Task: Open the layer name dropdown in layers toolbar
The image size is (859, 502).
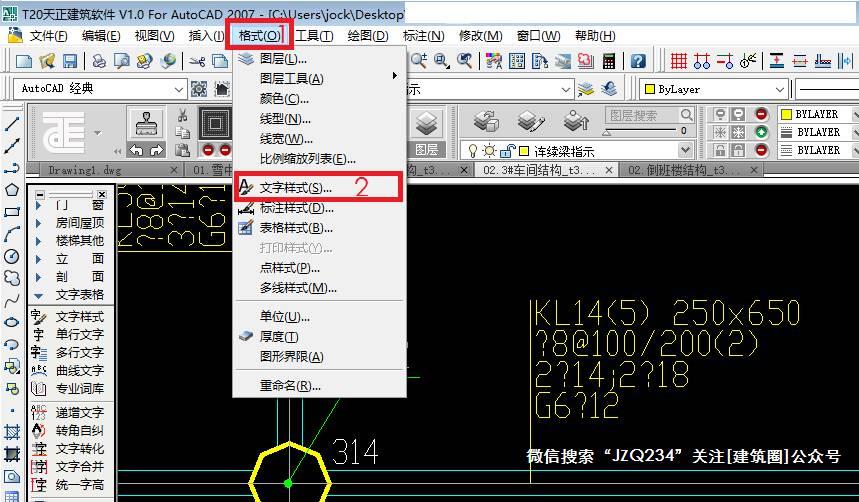Action: pyautogui.click(x=566, y=89)
